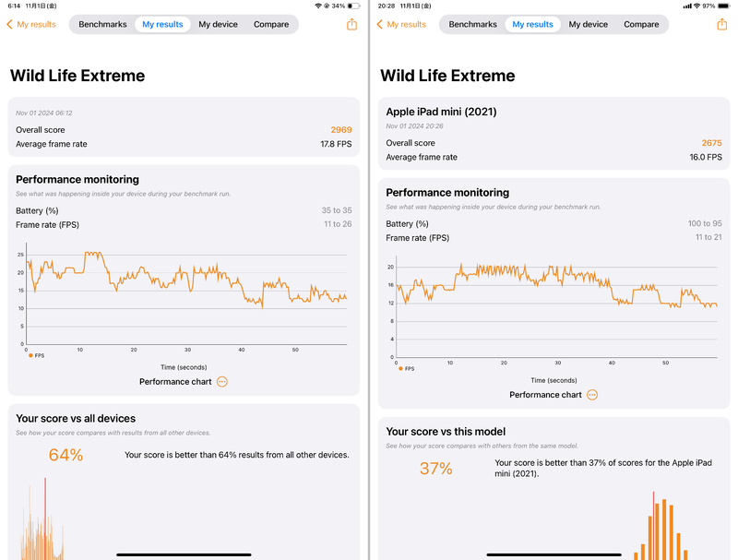Screen dimensions: 738x560
Task: Click the back chevron on the right screen
Action: tap(381, 25)
